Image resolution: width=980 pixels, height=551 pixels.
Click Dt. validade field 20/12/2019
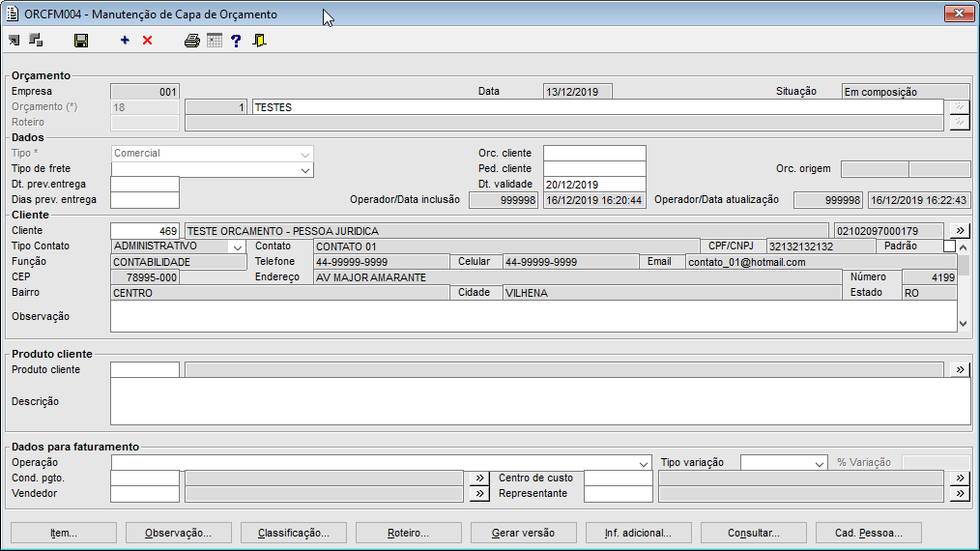click(594, 185)
